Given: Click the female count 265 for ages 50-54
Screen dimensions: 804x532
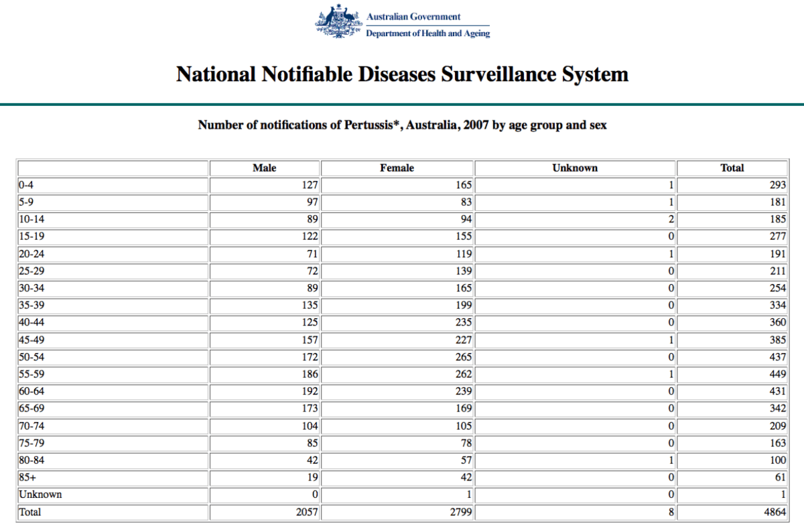Looking at the screenshot, I should click(x=463, y=357).
